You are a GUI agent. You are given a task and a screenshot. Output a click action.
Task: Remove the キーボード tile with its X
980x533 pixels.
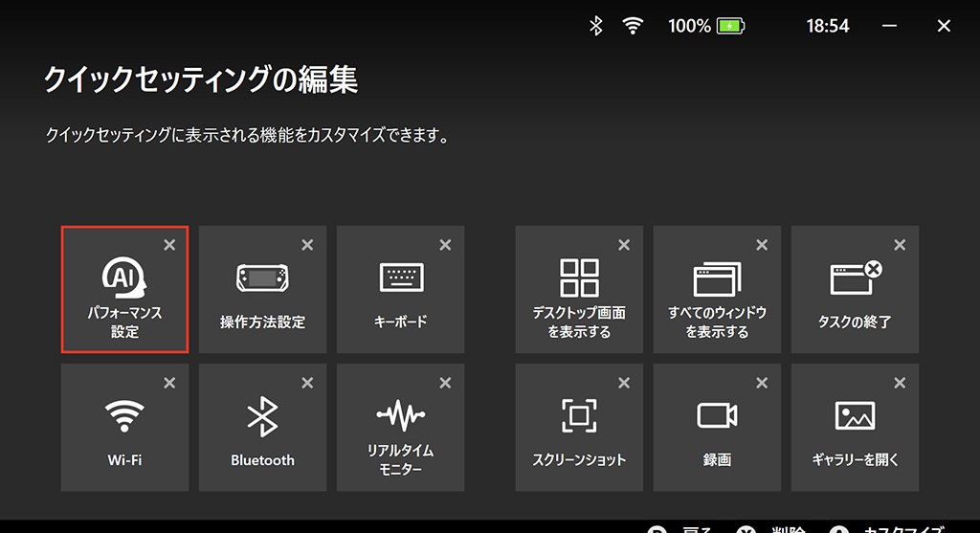coord(445,245)
